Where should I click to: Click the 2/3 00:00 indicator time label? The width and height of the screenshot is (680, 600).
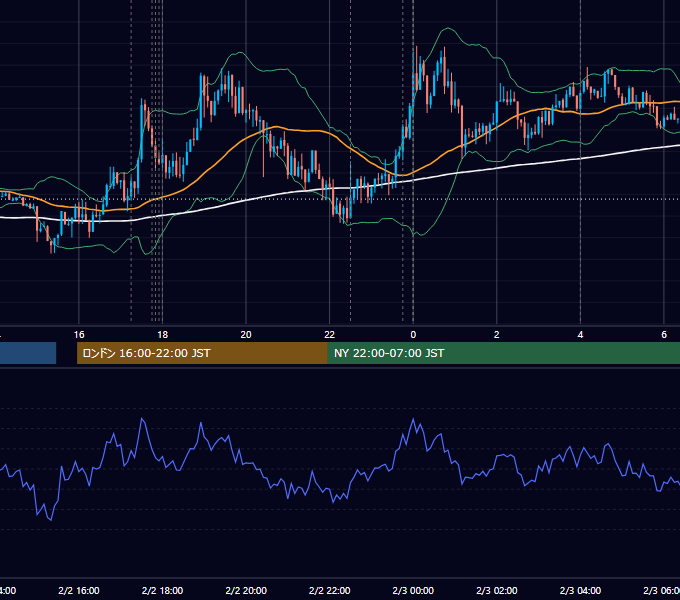[x=413, y=590]
